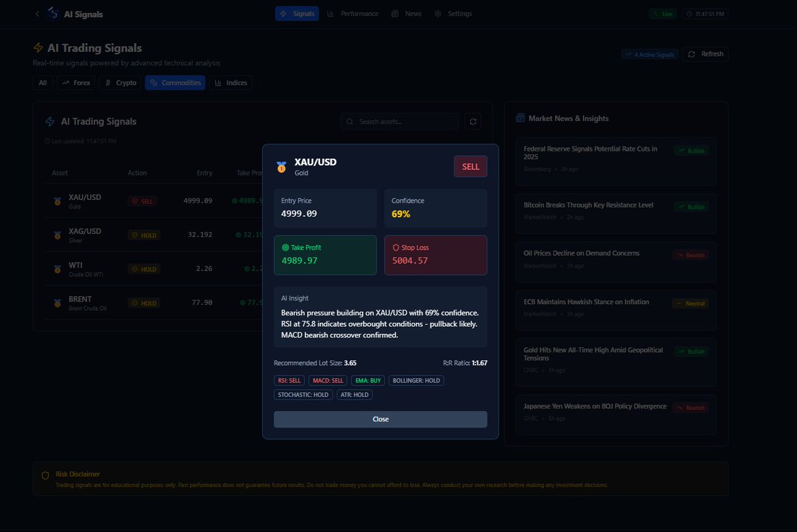
Task: Click the Asset column header
Action: tap(60, 173)
